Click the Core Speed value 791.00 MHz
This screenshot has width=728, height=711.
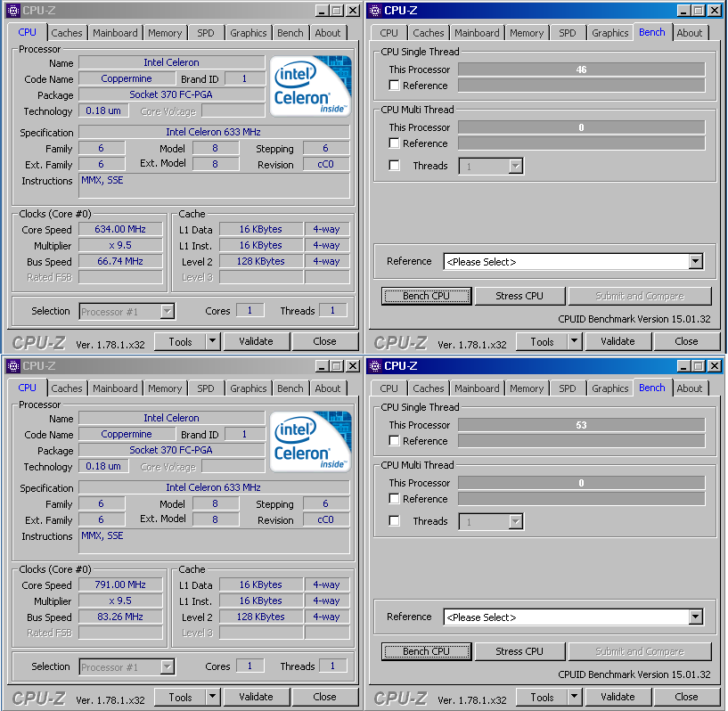(120, 584)
